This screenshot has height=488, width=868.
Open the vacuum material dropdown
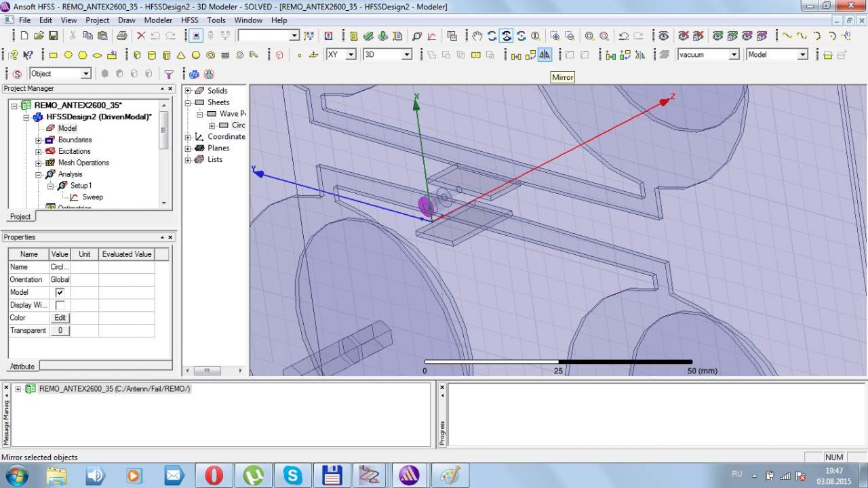[x=734, y=55]
